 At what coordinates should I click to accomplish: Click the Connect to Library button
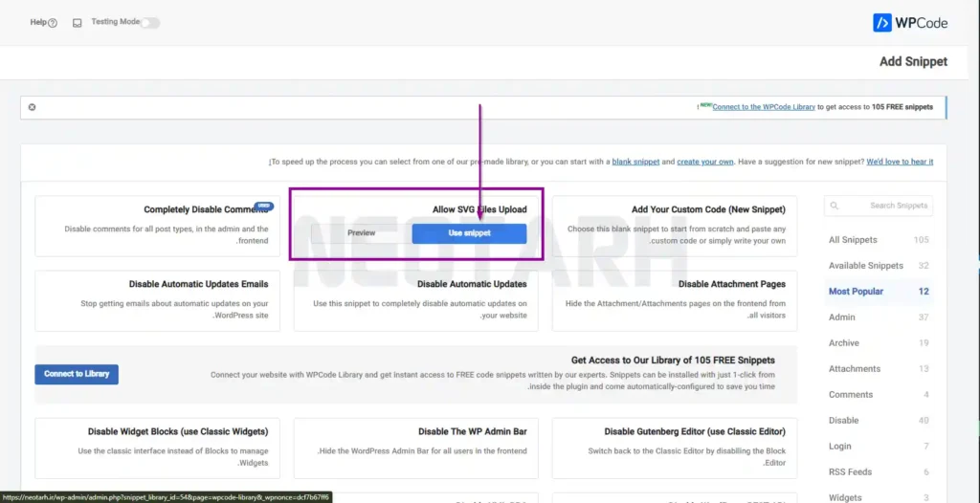(x=77, y=374)
